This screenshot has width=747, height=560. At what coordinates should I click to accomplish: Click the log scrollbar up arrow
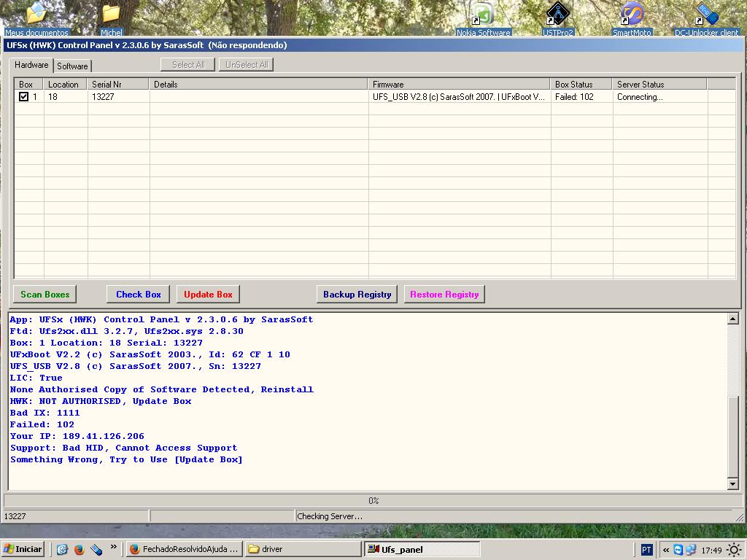tap(733, 319)
